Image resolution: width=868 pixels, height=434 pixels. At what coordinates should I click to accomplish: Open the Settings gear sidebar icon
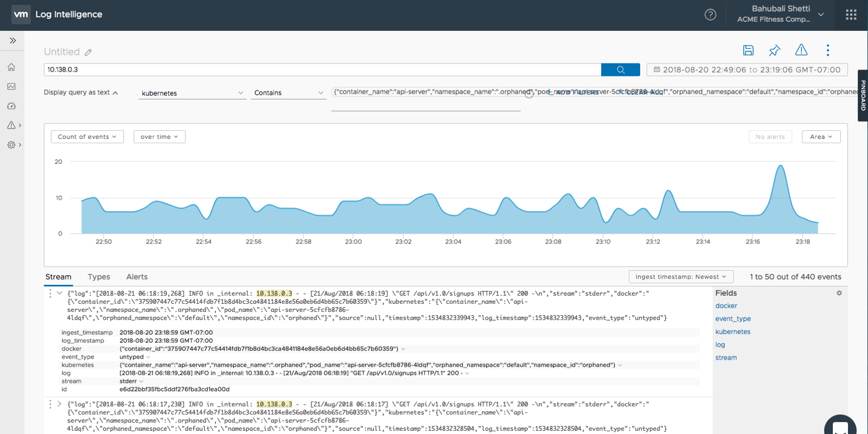11,145
